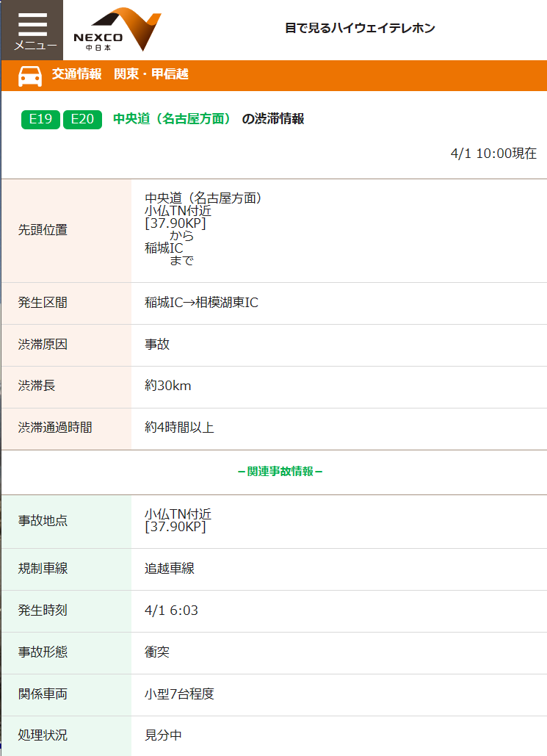This screenshot has height=756, width=547.
Task: Click の渋滞情報 heading text
Action: [x=273, y=118]
